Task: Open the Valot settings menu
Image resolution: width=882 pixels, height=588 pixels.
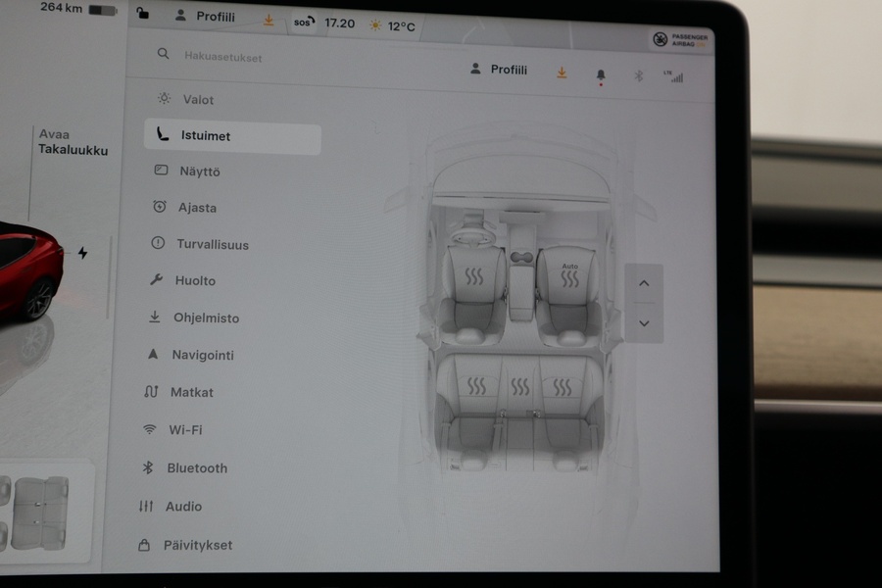Action: (197, 99)
